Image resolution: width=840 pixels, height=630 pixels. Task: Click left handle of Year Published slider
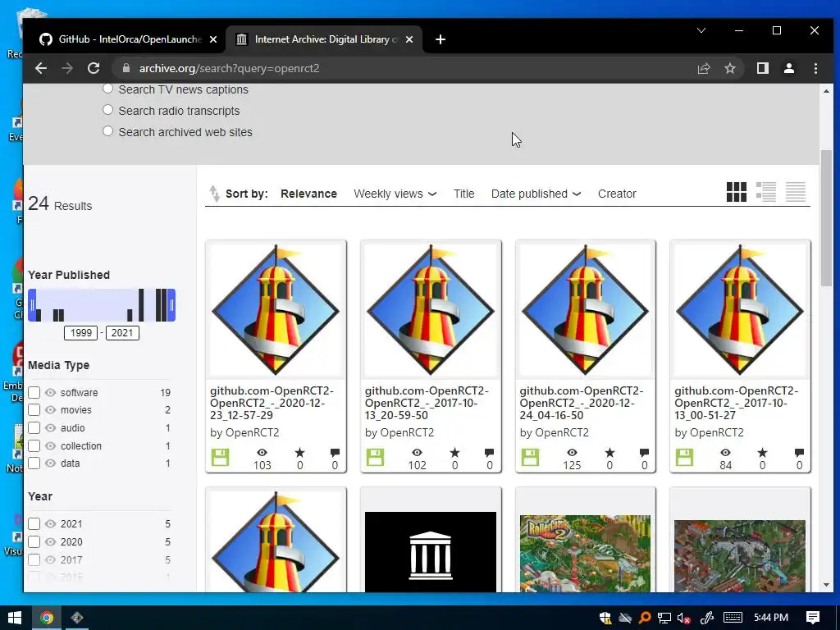point(32,305)
